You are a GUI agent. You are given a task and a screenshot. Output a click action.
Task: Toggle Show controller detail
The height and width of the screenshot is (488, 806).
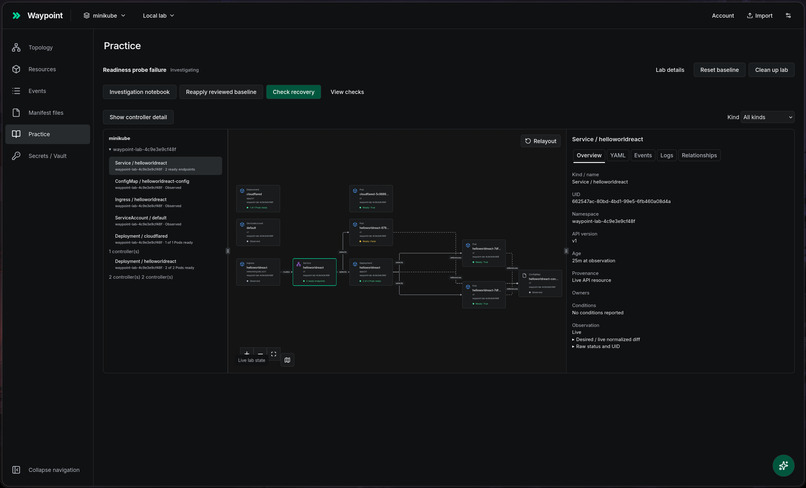(x=138, y=117)
